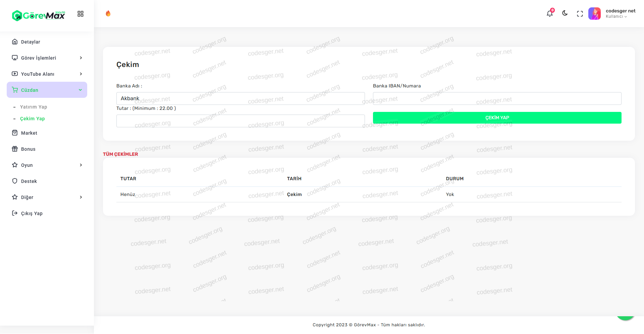The height and width of the screenshot is (334, 644).
Task: Focus the Tutar amount field
Action: (240, 121)
